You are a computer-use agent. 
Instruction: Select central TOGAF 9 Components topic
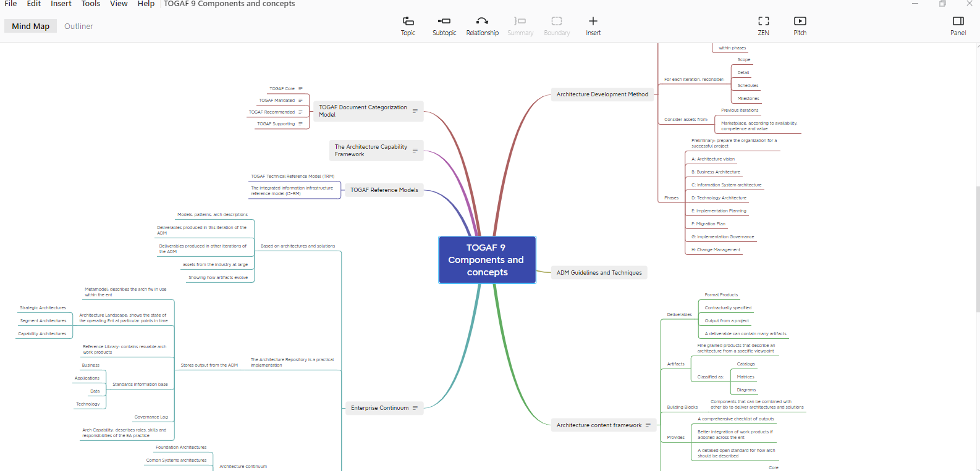[x=487, y=260]
